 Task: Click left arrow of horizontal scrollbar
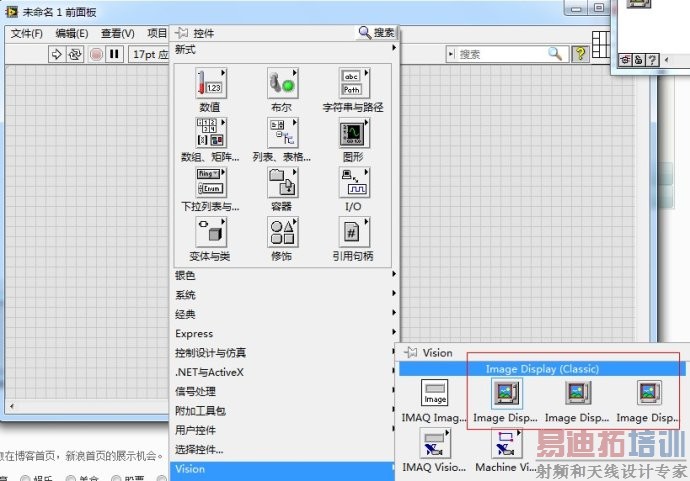click(x=12, y=406)
